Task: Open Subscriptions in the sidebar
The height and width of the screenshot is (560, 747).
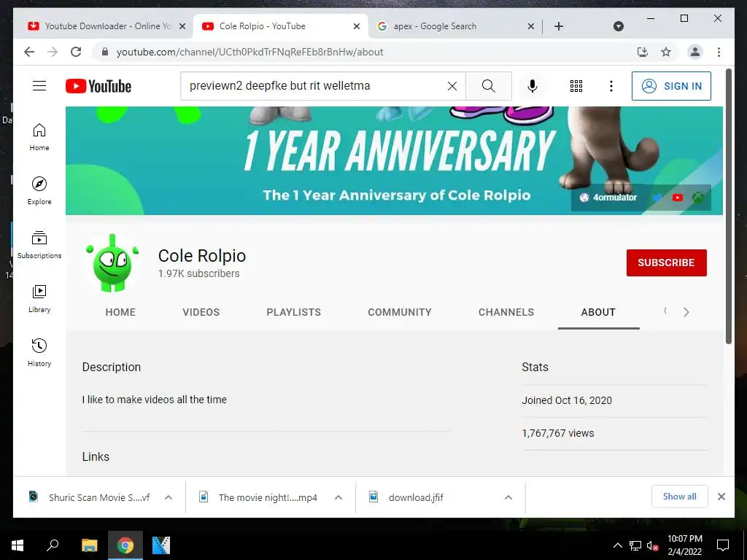Action: point(39,245)
